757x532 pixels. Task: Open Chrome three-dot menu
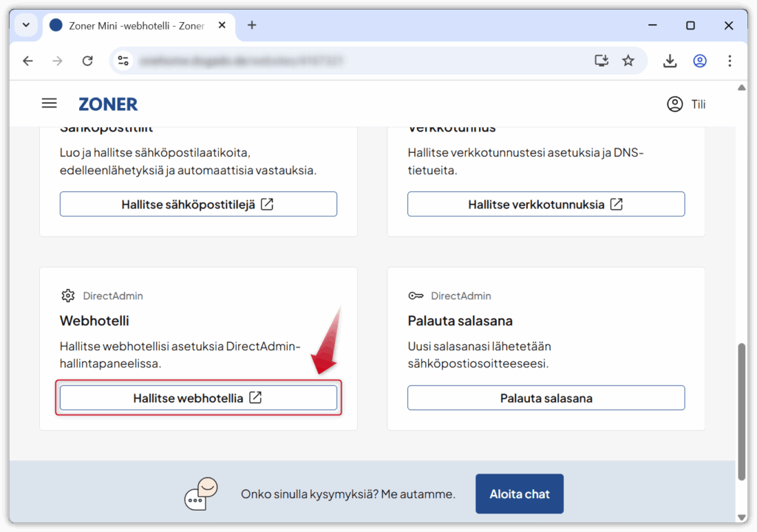730,61
